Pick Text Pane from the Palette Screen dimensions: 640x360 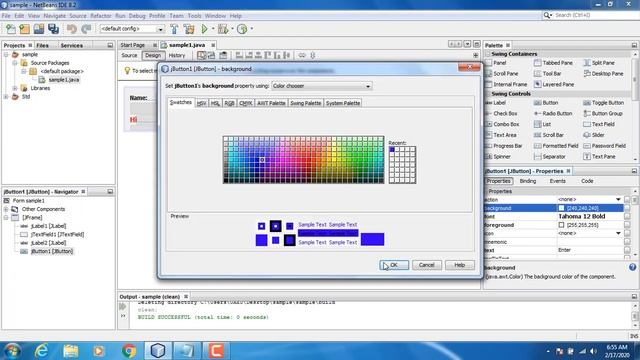click(598, 157)
